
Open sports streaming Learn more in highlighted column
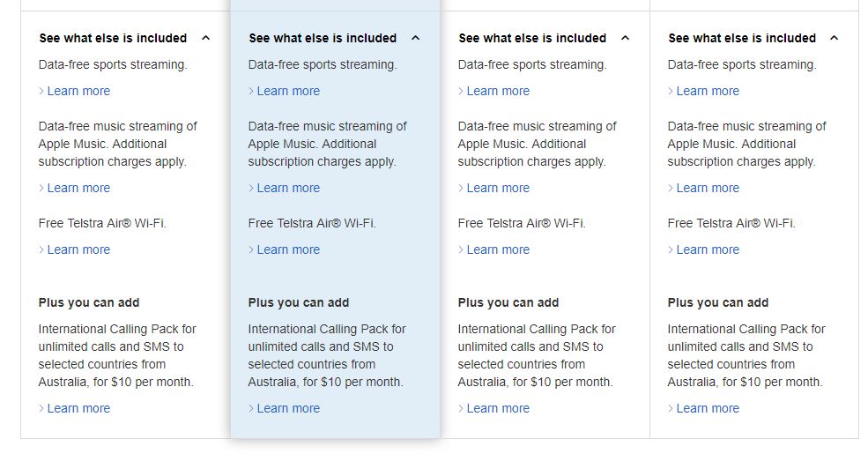tap(285, 91)
